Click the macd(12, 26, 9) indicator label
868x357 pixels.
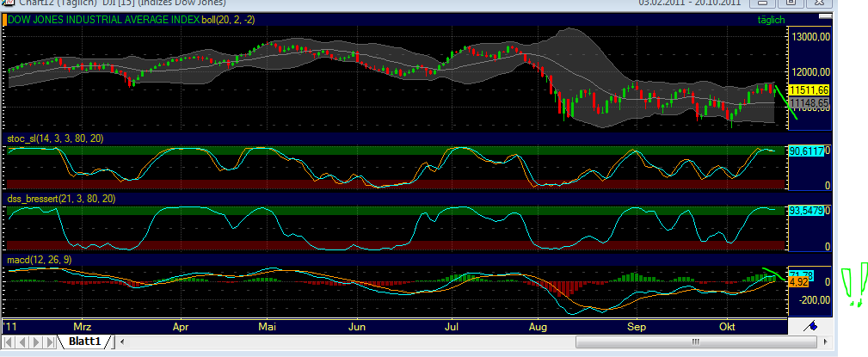(37, 259)
